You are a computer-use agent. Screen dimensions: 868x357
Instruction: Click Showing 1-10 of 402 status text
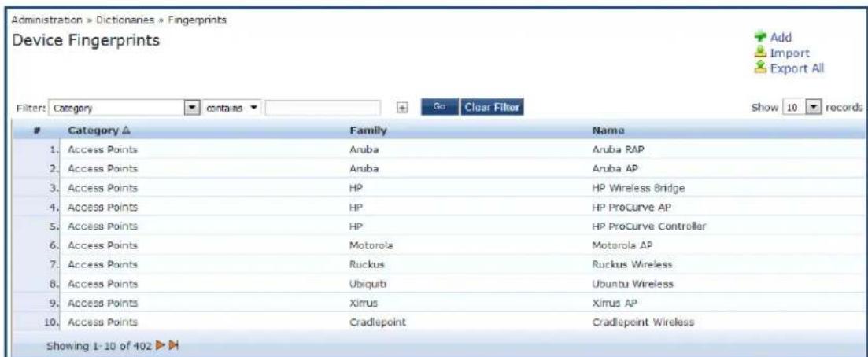pos(99,346)
